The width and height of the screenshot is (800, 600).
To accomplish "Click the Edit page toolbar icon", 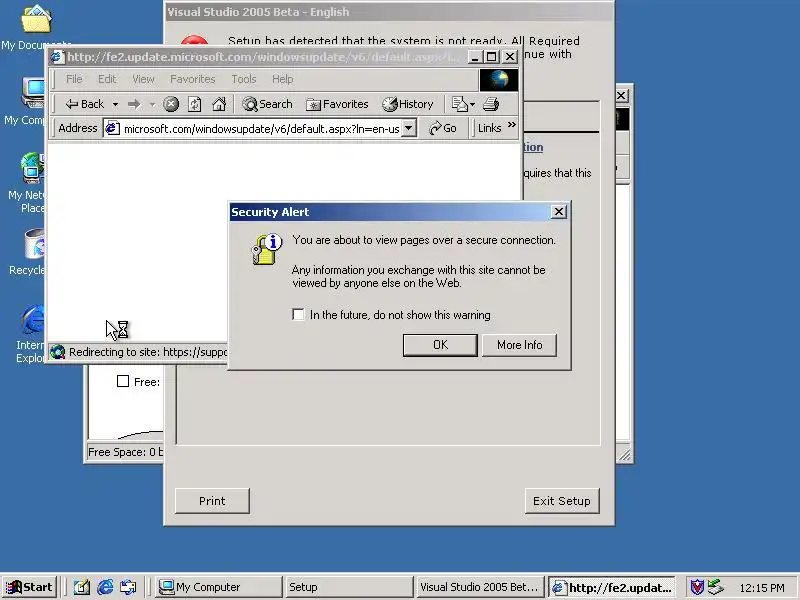I will click(459, 104).
